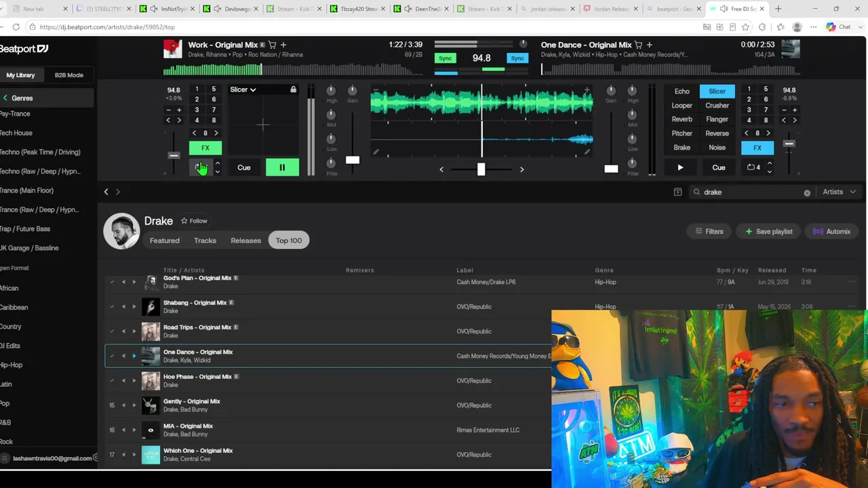
Task: Add One Dance track to cart
Action: point(639,45)
